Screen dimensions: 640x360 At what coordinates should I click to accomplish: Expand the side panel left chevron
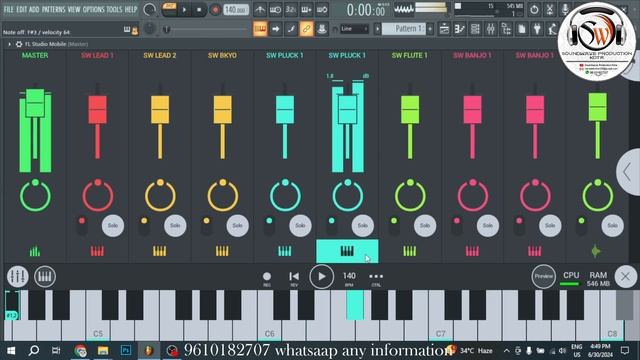[628, 173]
